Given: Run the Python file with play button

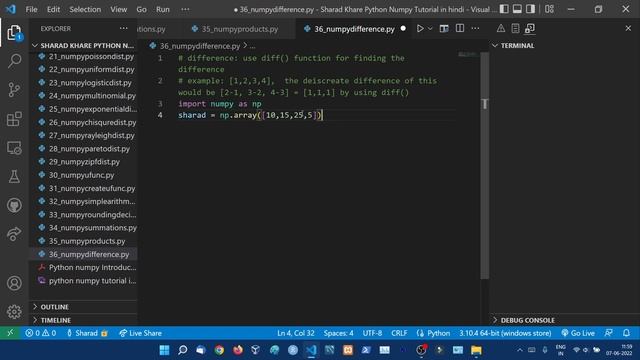Looking at the screenshot, I should (x=420, y=29).
